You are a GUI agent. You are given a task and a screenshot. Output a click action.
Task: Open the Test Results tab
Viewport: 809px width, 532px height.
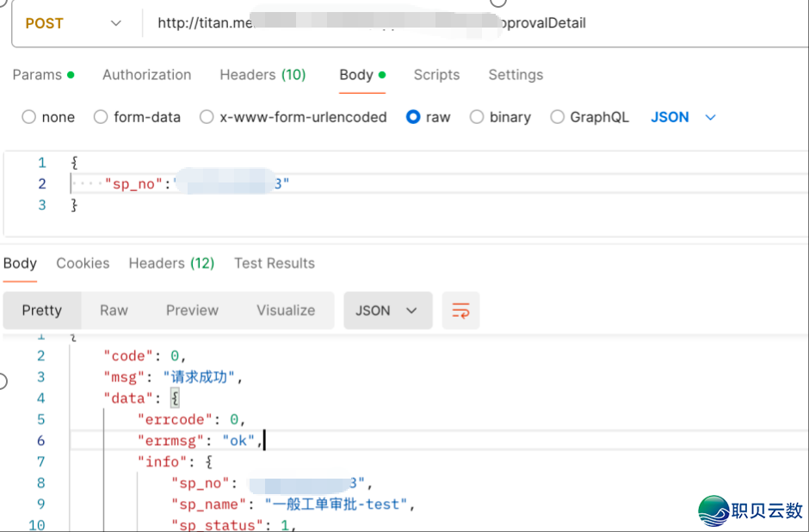pyautogui.click(x=275, y=263)
